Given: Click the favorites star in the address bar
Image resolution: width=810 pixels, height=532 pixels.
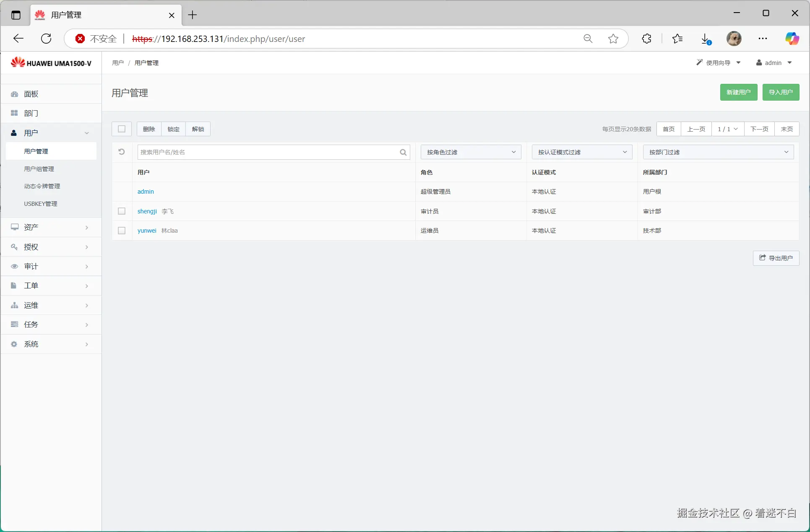Looking at the screenshot, I should coord(613,39).
